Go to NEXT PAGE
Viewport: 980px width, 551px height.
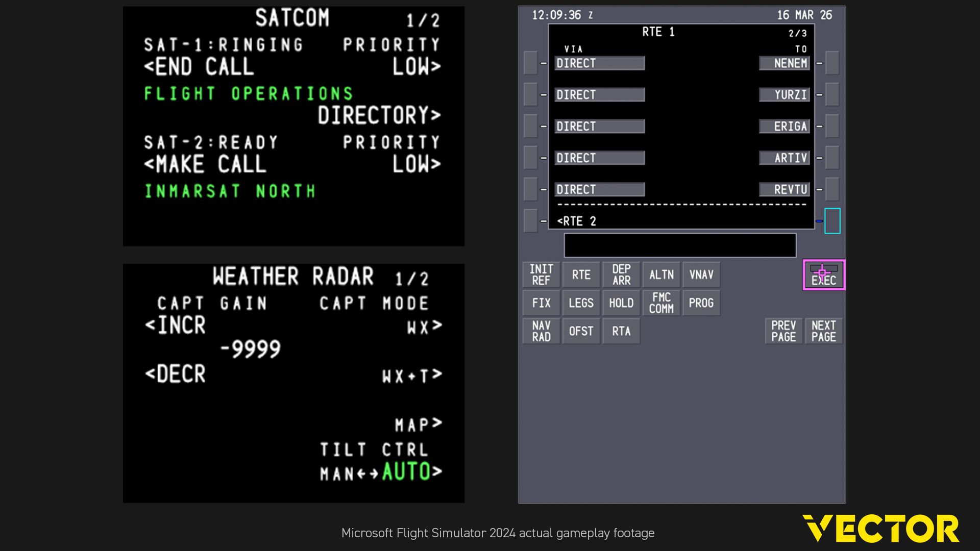coord(823,331)
